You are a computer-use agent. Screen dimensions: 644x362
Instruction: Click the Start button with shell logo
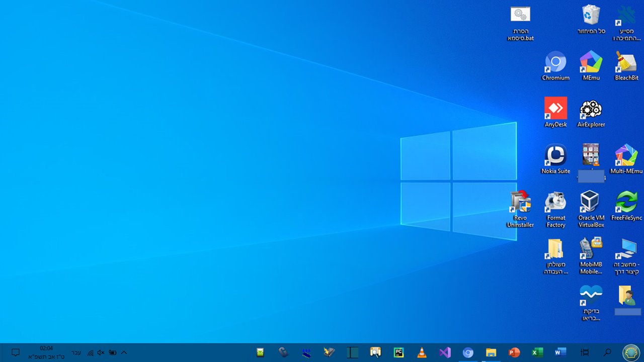pyautogui.click(x=631, y=352)
